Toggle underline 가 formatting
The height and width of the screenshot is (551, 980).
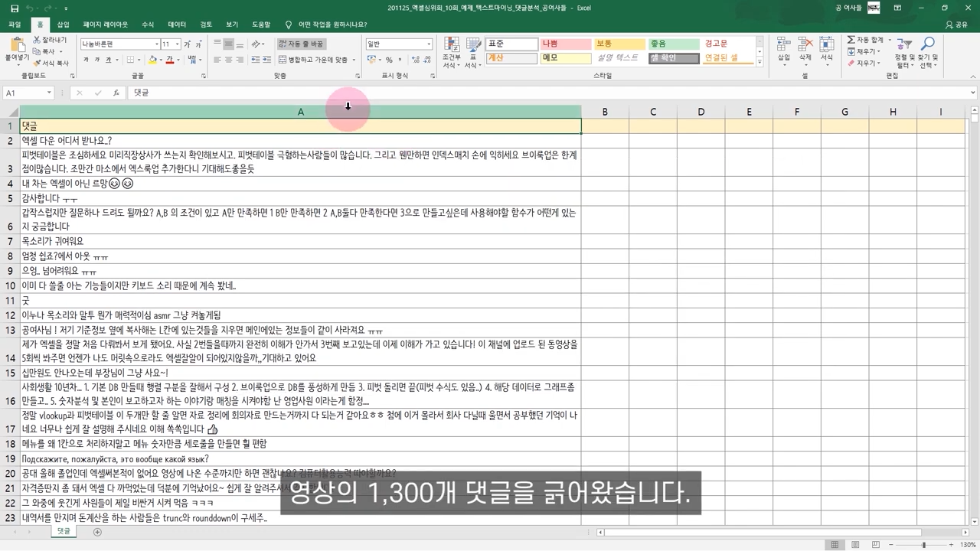(108, 60)
